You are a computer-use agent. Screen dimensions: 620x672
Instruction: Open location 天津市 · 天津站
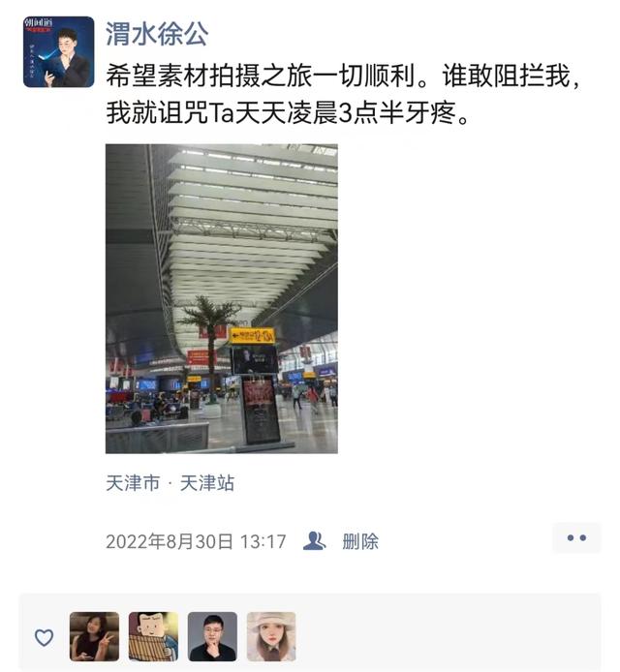(170, 483)
